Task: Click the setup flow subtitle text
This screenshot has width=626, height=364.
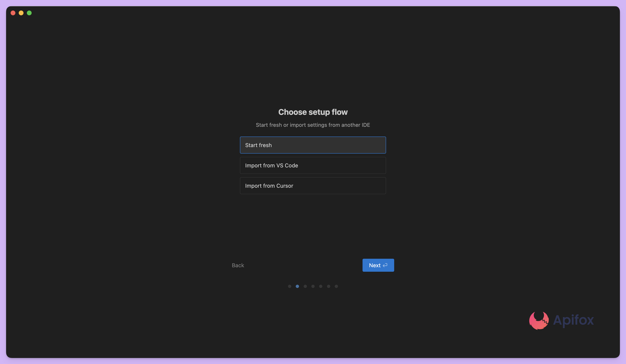Action: coord(313,125)
